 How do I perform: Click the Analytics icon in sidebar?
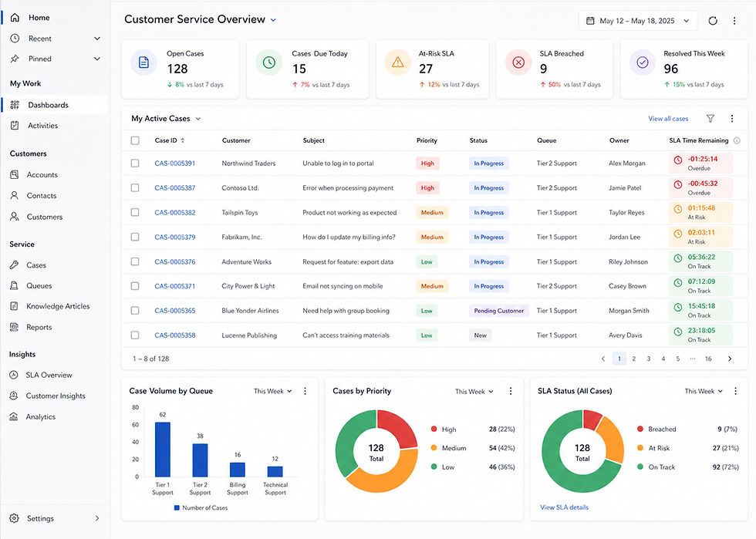point(14,416)
